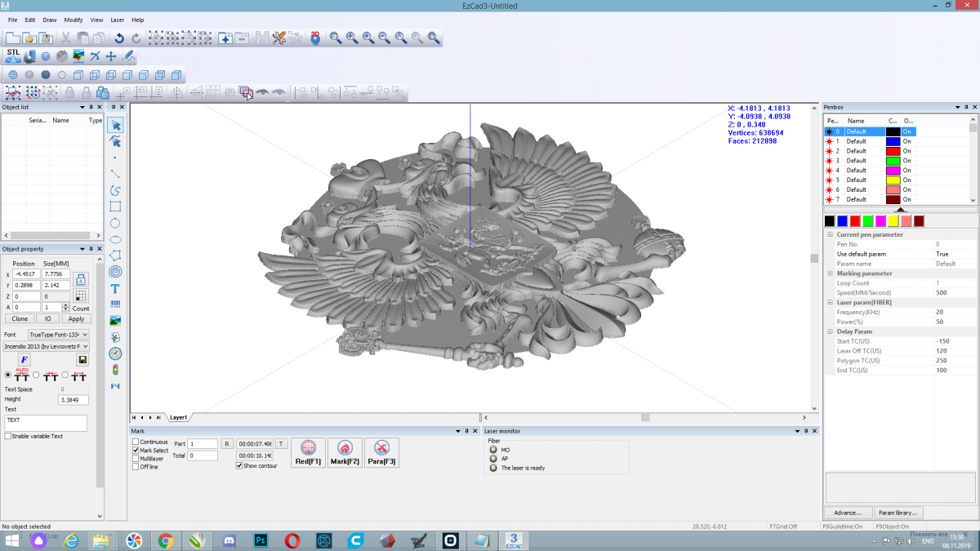
Task: Select the Spiral drawing tool
Action: coord(116,272)
